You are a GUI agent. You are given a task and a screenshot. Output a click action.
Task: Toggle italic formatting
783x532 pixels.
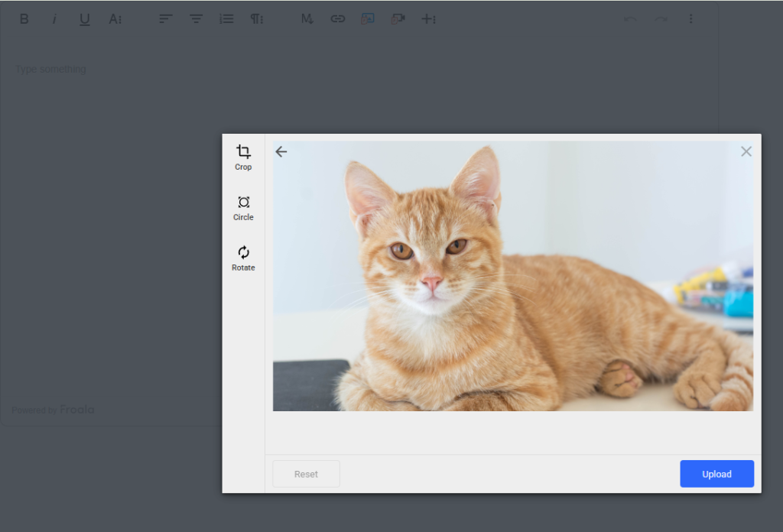tap(54, 18)
